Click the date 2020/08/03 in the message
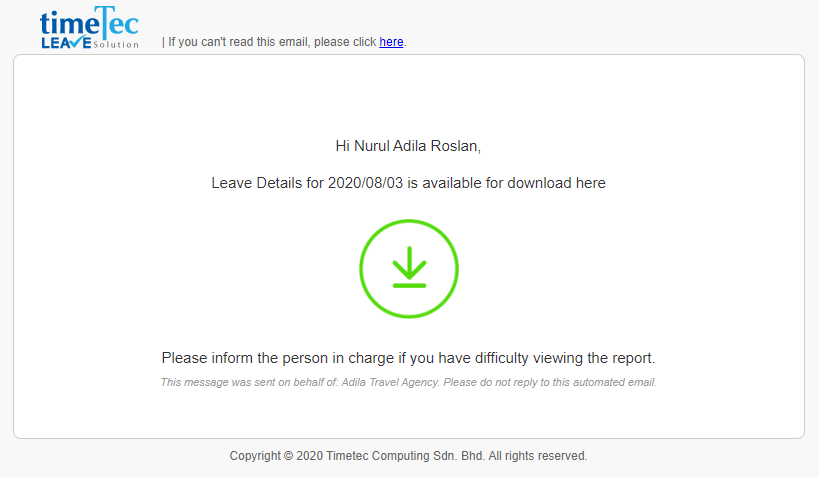The image size is (819, 478). tap(366, 183)
